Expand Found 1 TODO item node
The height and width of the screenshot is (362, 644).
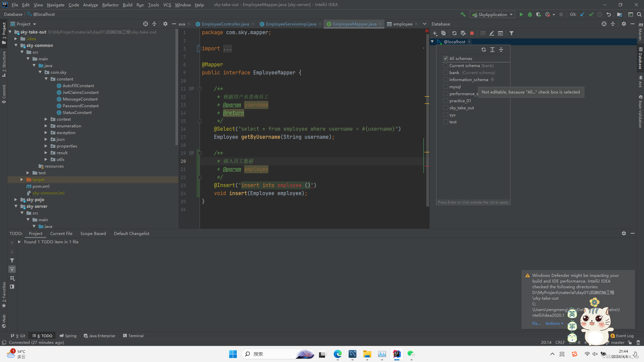point(19,242)
